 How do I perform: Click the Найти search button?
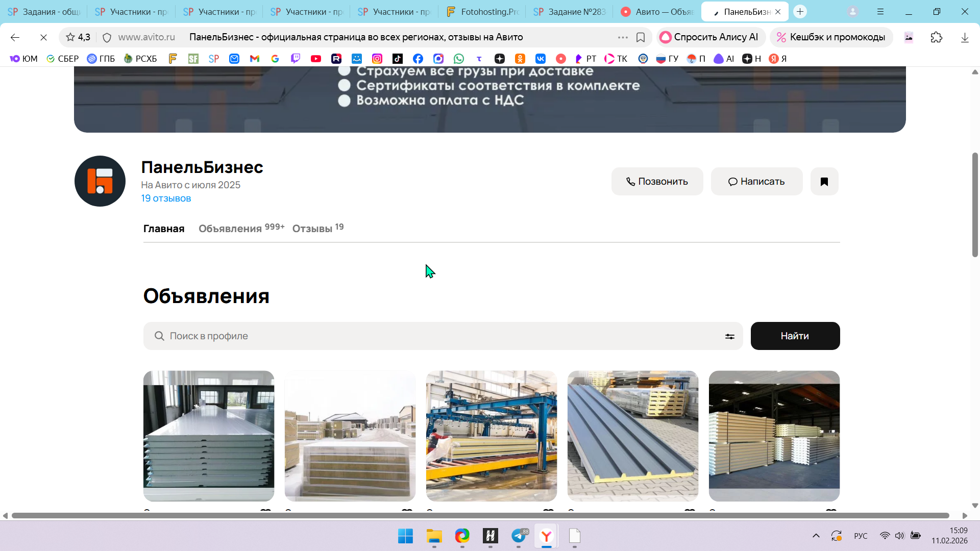[795, 336]
